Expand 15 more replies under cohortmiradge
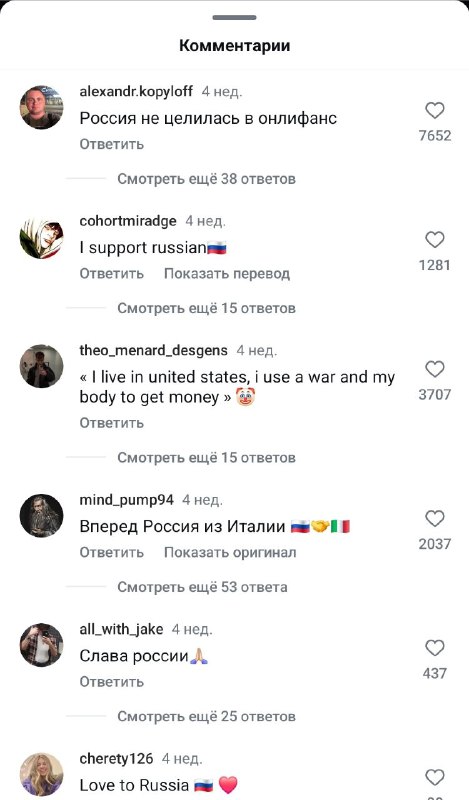469x800 pixels. (x=206, y=308)
